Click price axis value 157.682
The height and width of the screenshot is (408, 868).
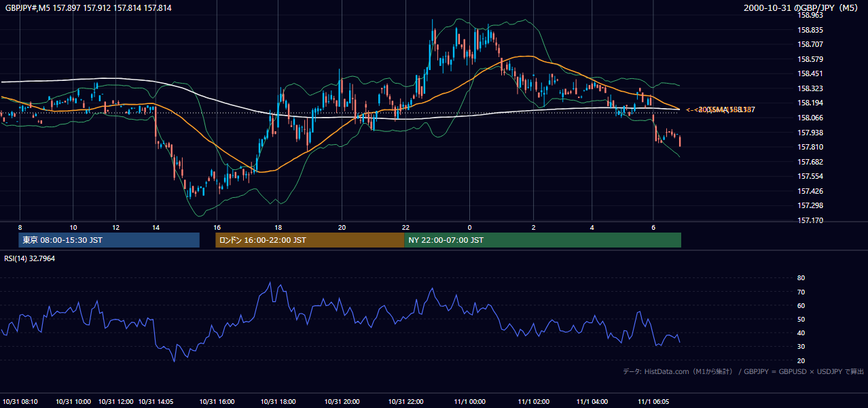coord(810,162)
